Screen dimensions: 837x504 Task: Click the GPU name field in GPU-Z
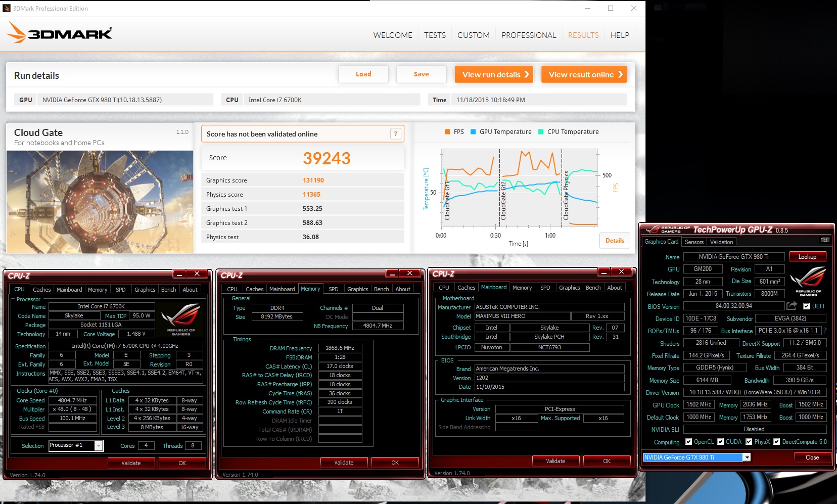pyautogui.click(x=734, y=257)
